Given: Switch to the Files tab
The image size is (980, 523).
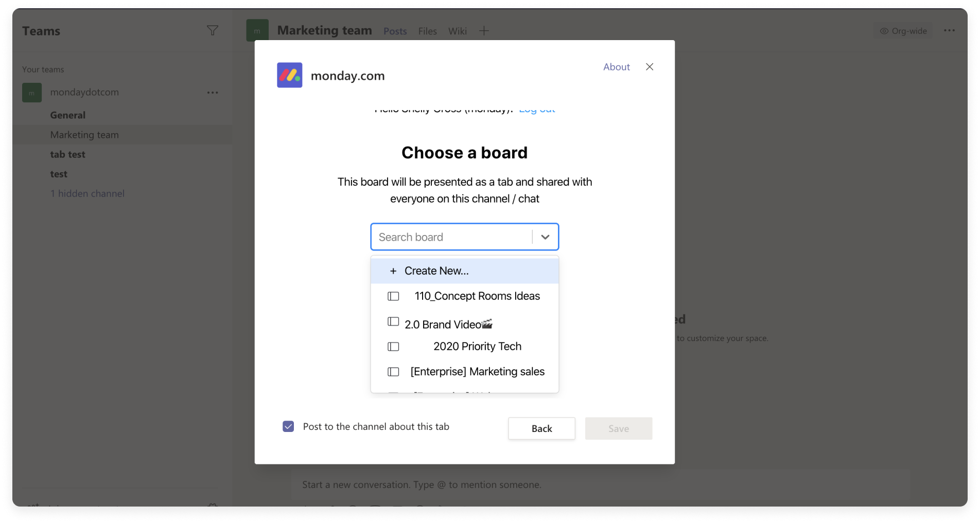Looking at the screenshot, I should click(x=427, y=31).
